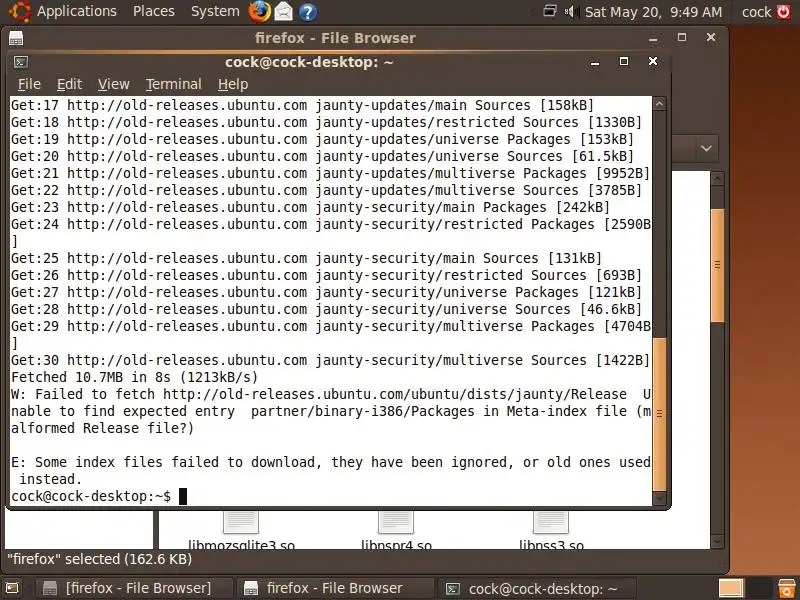The width and height of the screenshot is (800, 600).
Task: Open the terminal File menu
Action: coord(29,84)
